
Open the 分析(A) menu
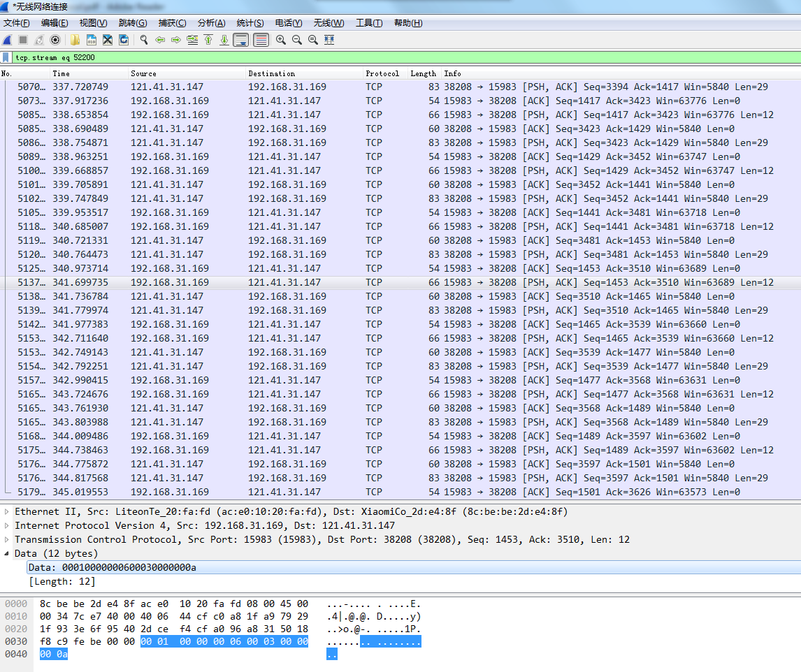click(212, 23)
